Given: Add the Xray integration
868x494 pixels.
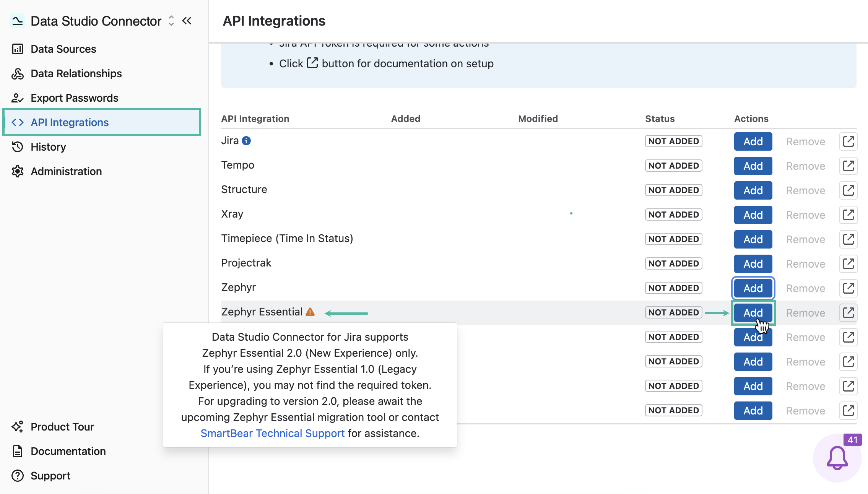Looking at the screenshot, I should coord(753,215).
